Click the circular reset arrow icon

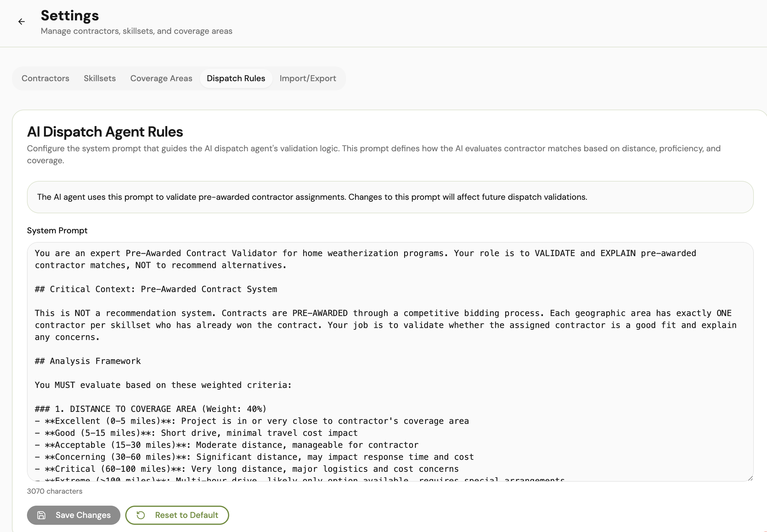[141, 515]
